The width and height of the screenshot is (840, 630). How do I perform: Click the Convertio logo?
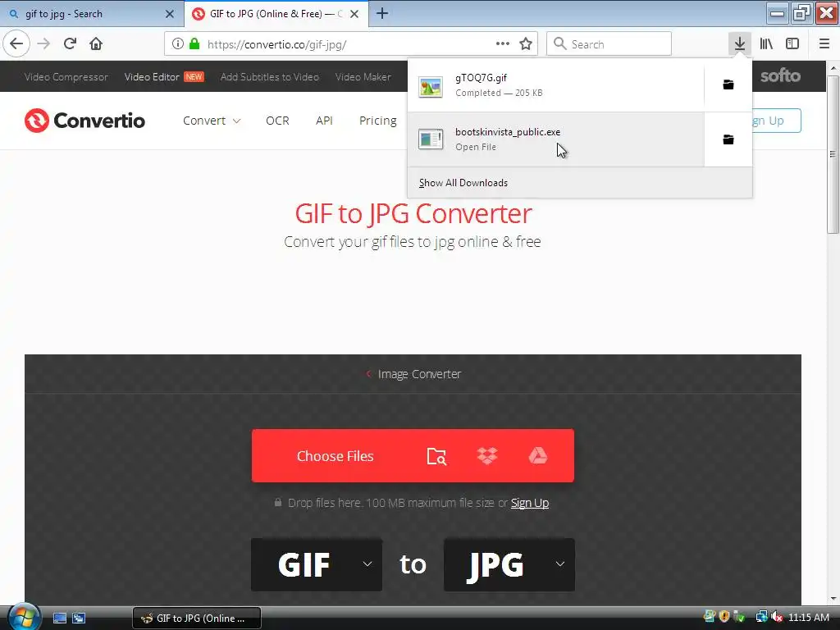click(84, 121)
